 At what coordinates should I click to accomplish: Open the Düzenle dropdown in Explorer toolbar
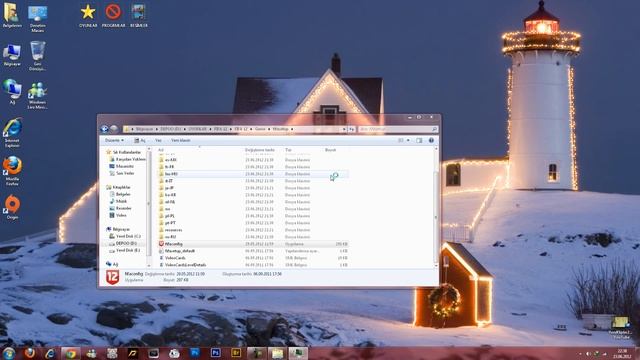[114, 140]
